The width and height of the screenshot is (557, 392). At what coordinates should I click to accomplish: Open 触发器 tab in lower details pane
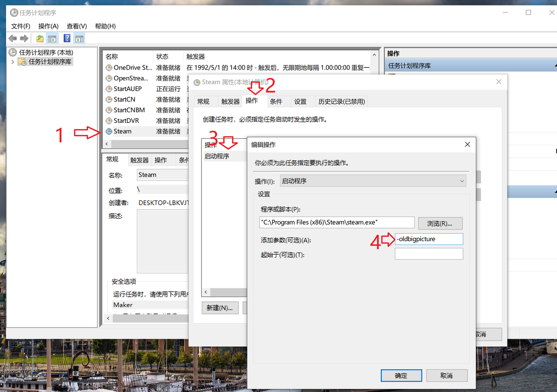coord(139,160)
